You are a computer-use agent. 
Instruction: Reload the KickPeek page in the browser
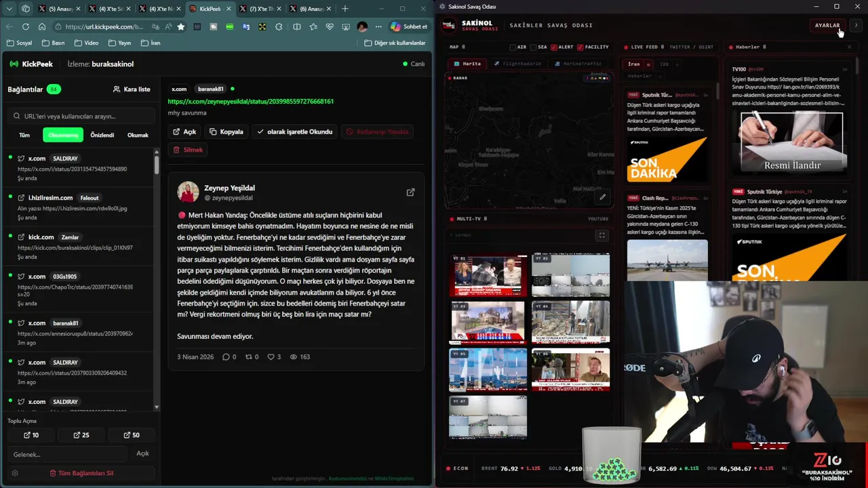pyautogui.click(x=25, y=26)
